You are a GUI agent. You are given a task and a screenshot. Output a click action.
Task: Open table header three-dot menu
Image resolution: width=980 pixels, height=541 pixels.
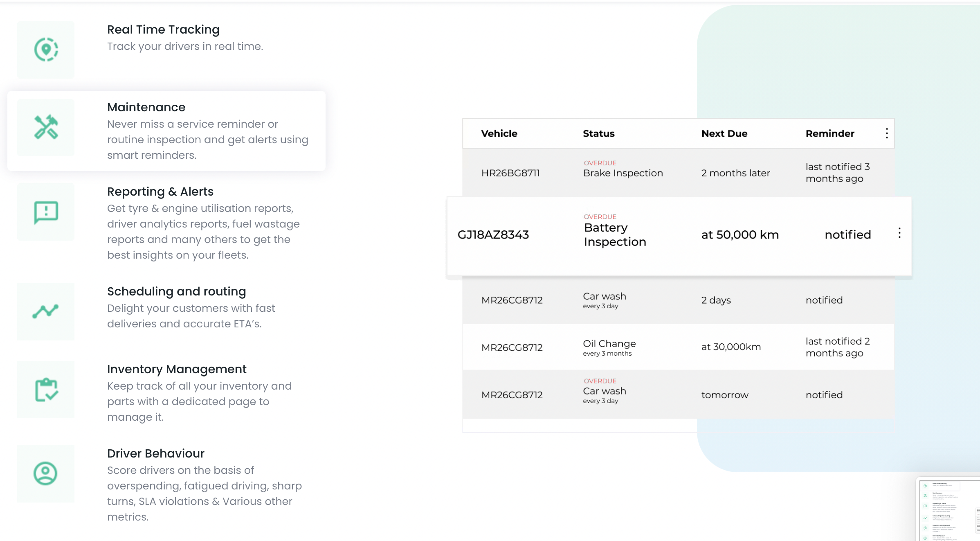point(886,133)
